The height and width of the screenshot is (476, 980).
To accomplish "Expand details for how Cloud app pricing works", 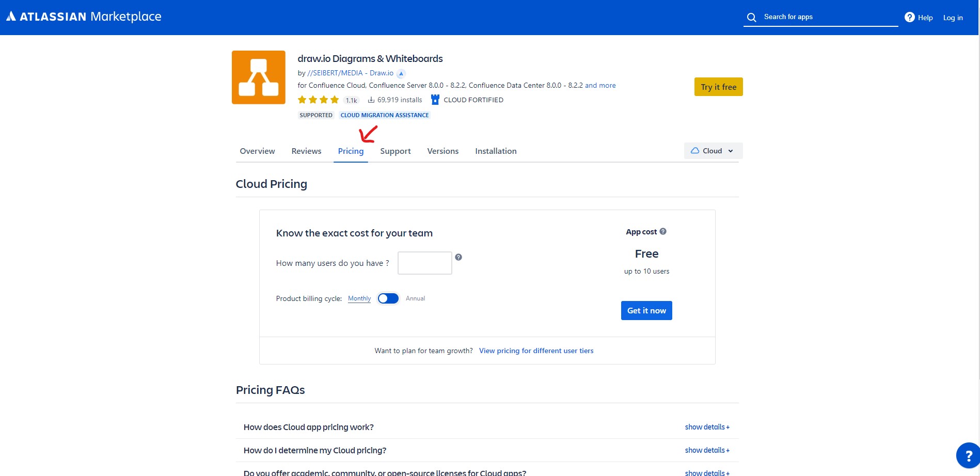I will coord(707,427).
